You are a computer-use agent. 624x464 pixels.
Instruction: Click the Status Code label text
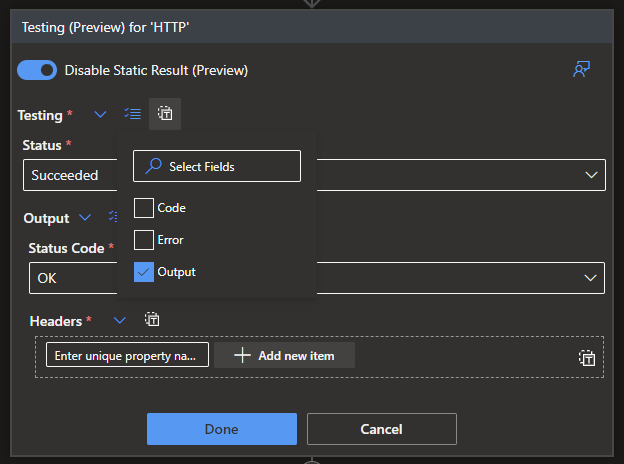(x=66, y=248)
